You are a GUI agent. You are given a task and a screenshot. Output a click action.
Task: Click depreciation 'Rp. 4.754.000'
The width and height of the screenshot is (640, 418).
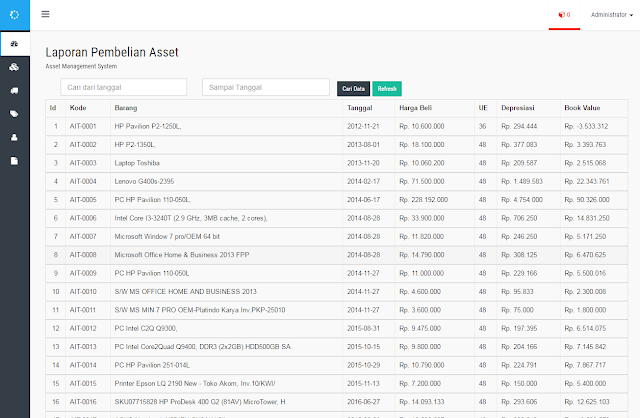pyautogui.click(x=522, y=200)
